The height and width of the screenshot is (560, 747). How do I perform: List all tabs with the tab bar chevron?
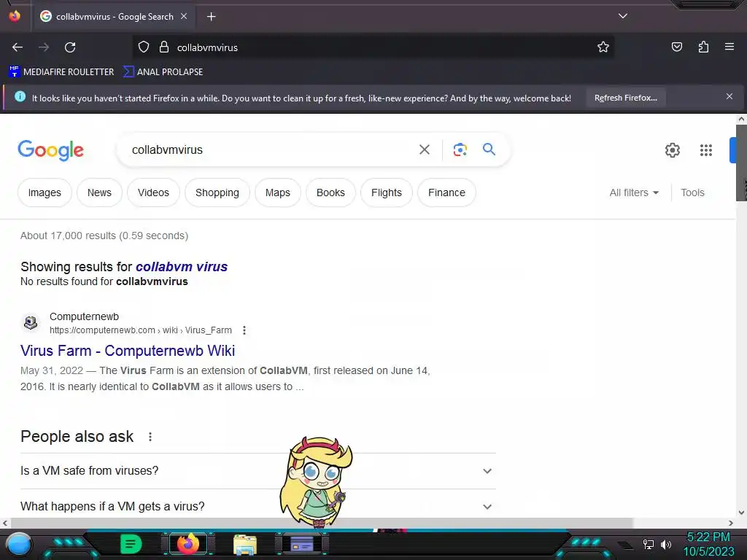[x=623, y=16]
